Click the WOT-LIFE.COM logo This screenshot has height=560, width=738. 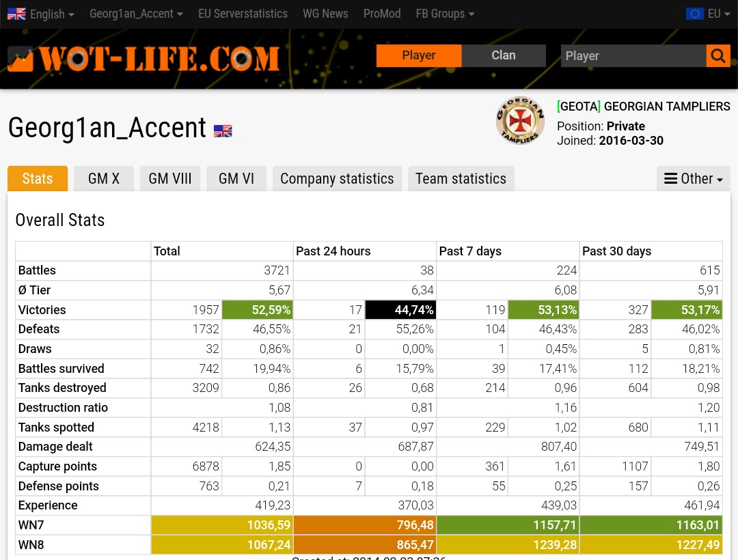(143, 59)
